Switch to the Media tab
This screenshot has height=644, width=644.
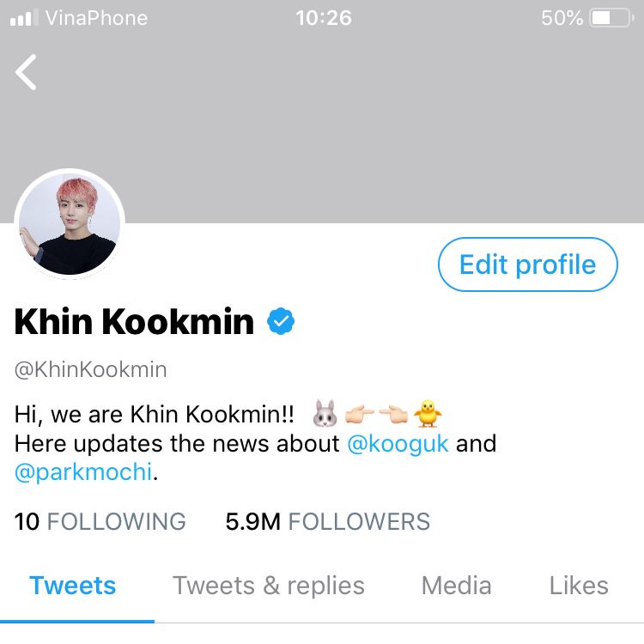click(x=456, y=586)
